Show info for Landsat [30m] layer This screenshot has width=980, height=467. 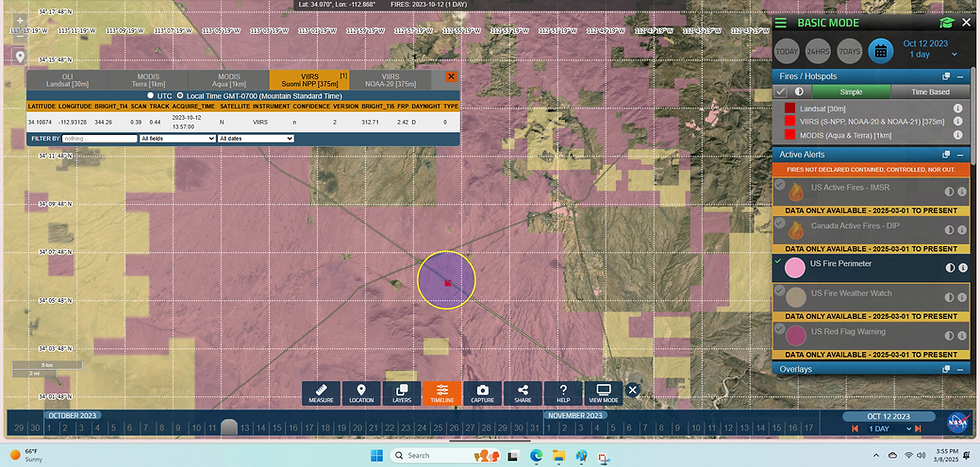tap(958, 108)
